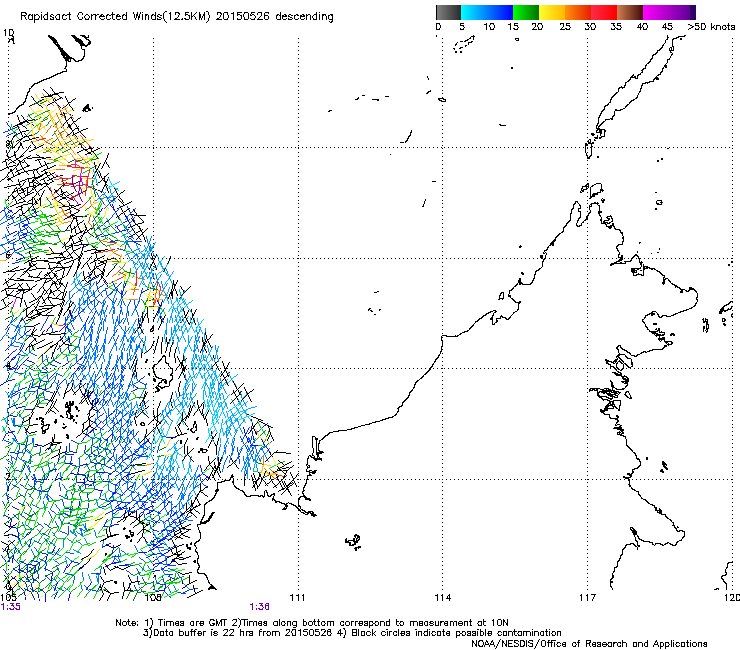This screenshot has height=650, width=740.
Task: Click the blue 10-15 knots legend color
Action: (x=500, y=12)
